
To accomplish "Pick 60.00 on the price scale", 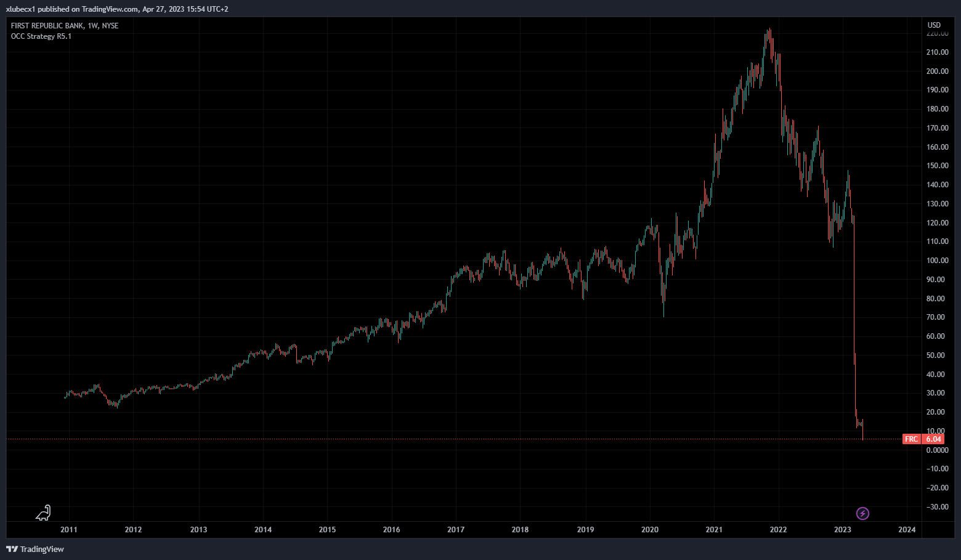I will [935, 336].
